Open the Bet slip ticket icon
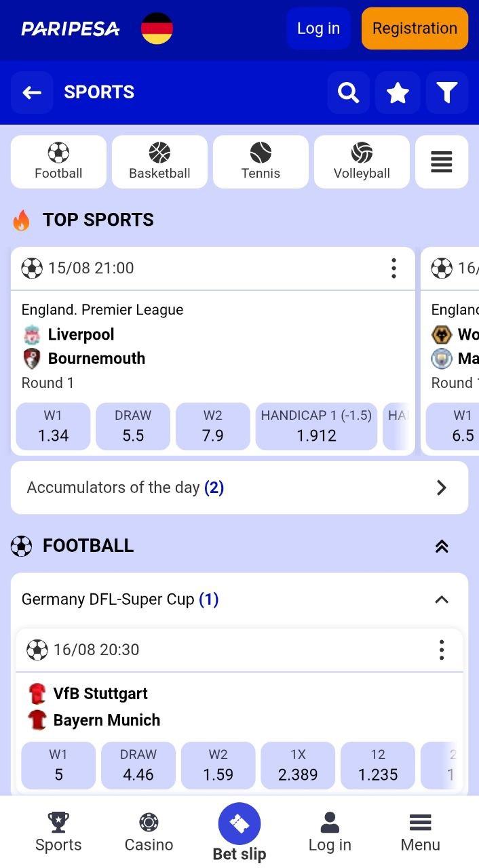 [x=240, y=824]
